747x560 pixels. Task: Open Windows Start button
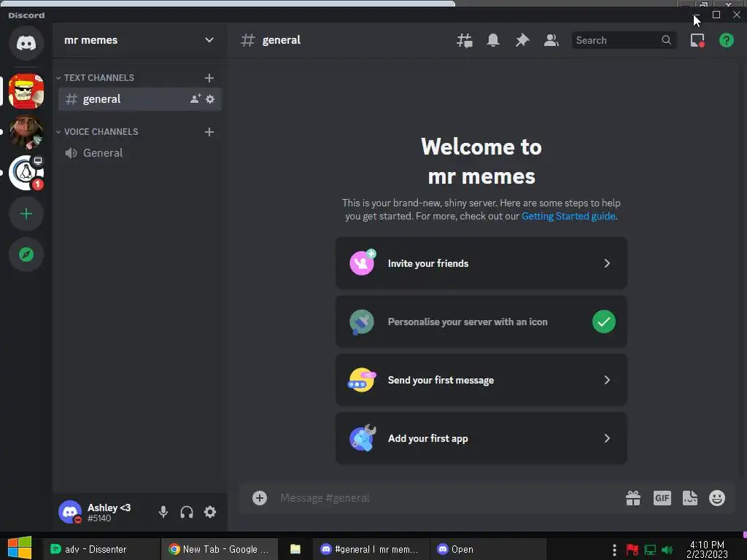(20, 548)
